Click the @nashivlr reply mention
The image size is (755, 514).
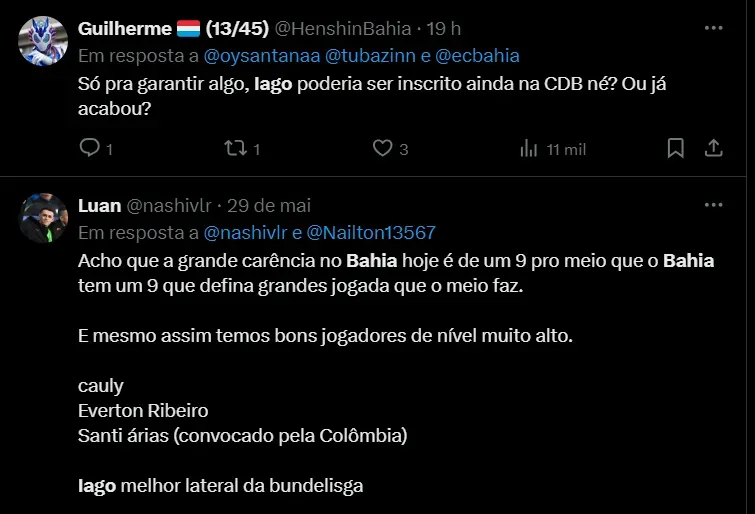click(x=247, y=233)
